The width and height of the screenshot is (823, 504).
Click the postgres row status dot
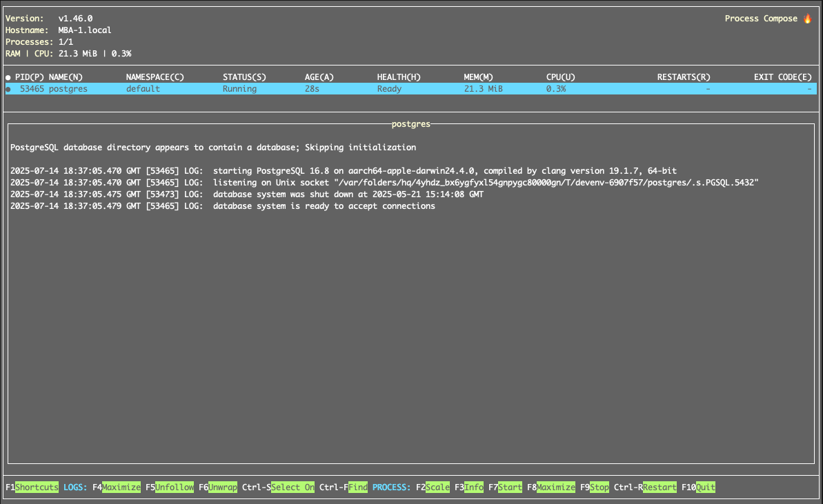(8, 89)
